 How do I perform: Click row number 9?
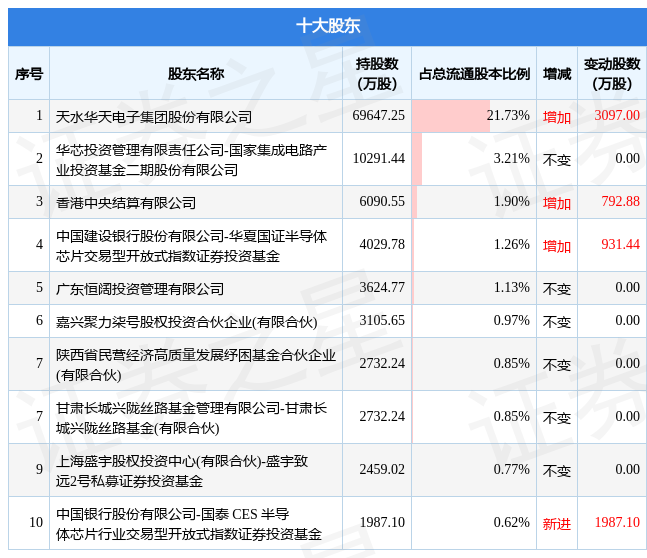click(39, 469)
